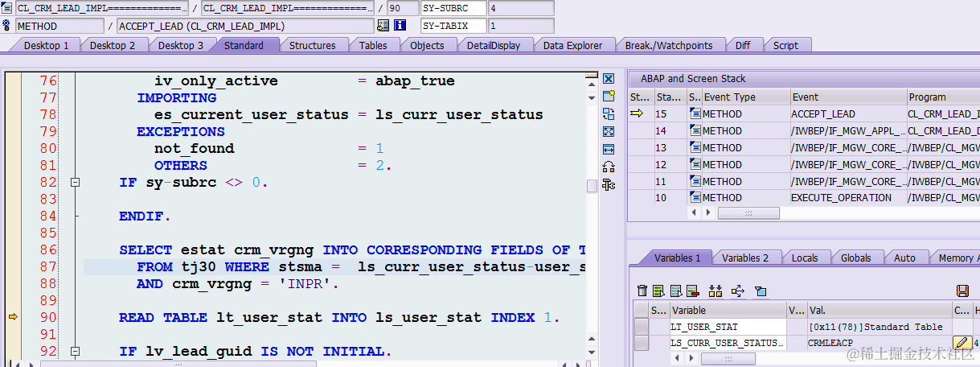Switch to Variables 2 tab

click(x=744, y=258)
